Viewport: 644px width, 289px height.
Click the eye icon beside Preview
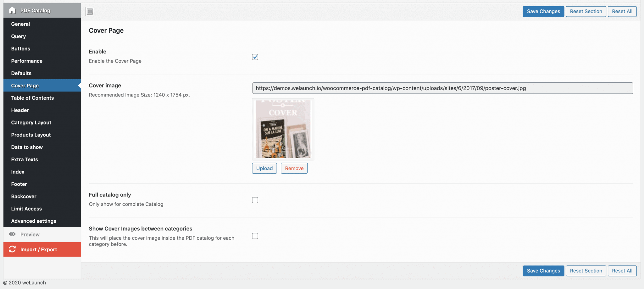click(12, 234)
